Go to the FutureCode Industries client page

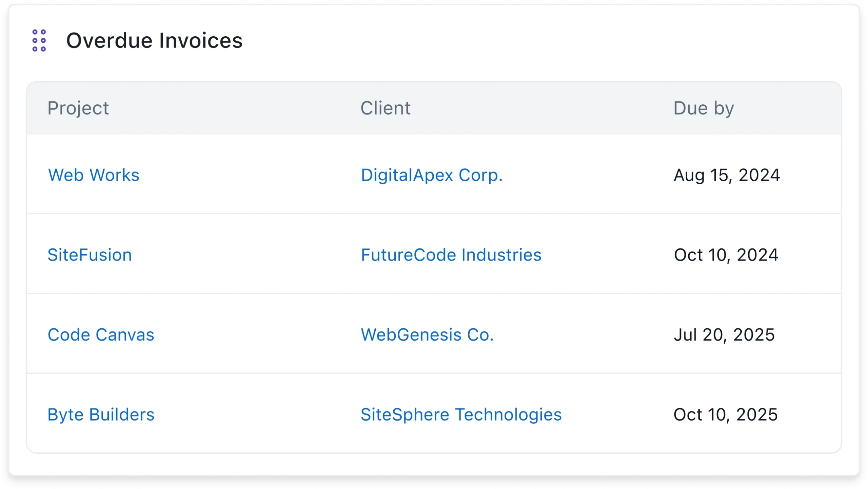(x=451, y=255)
